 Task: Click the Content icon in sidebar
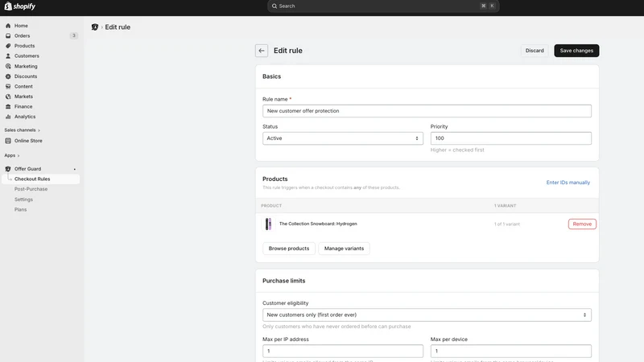[x=8, y=86]
